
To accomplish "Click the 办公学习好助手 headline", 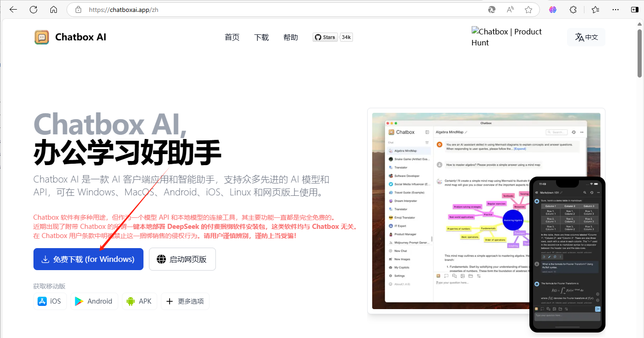I will (127, 153).
